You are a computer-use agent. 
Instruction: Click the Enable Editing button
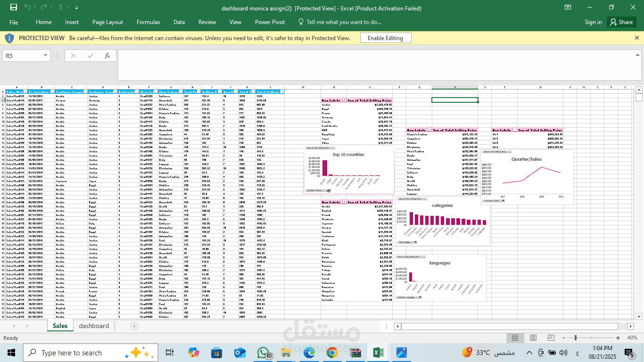[385, 38]
